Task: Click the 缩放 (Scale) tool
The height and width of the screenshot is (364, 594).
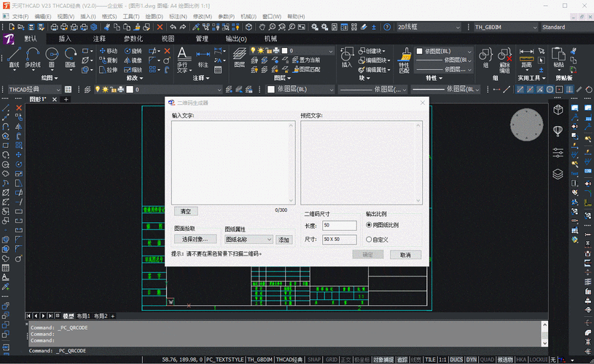Action: (x=133, y=70)
